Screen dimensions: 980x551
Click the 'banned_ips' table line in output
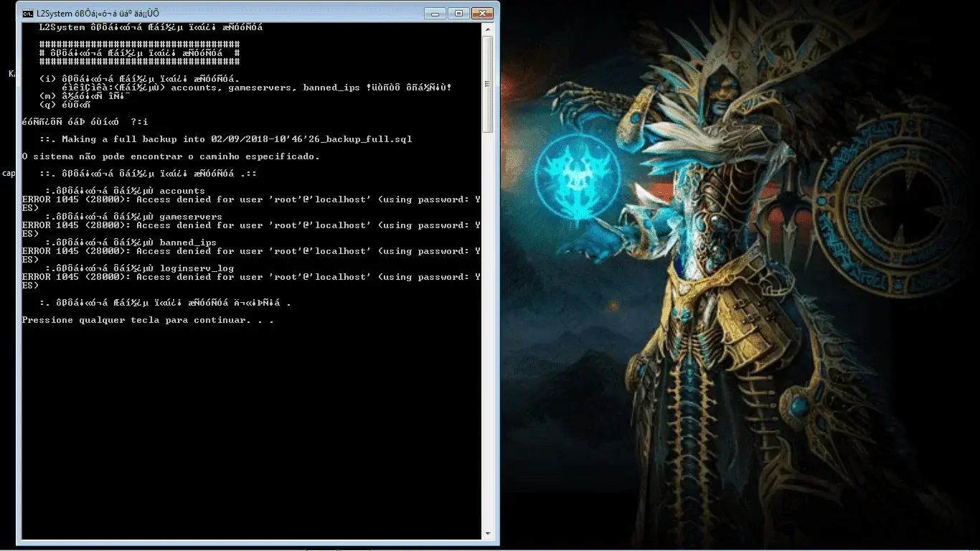(x=131, y=242)
